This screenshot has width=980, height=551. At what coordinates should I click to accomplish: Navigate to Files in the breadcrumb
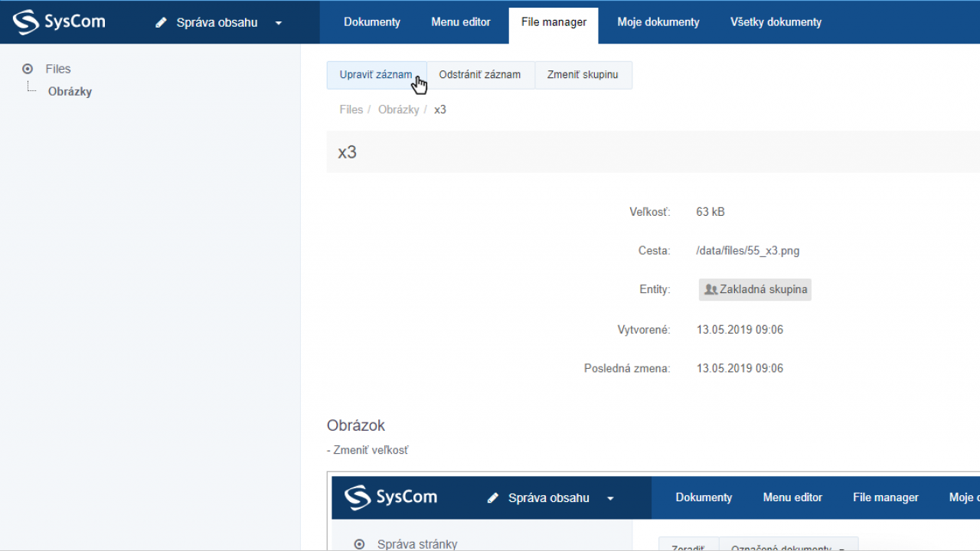[351, 109]
